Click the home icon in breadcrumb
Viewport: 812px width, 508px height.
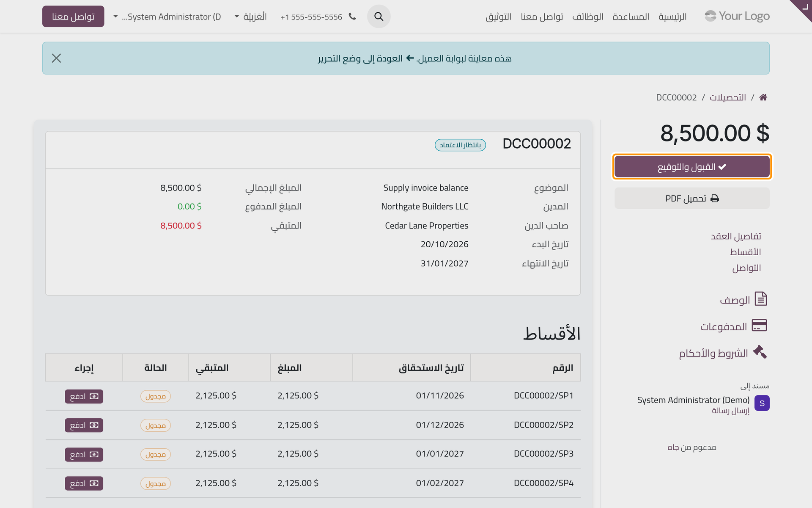(763, 97)
